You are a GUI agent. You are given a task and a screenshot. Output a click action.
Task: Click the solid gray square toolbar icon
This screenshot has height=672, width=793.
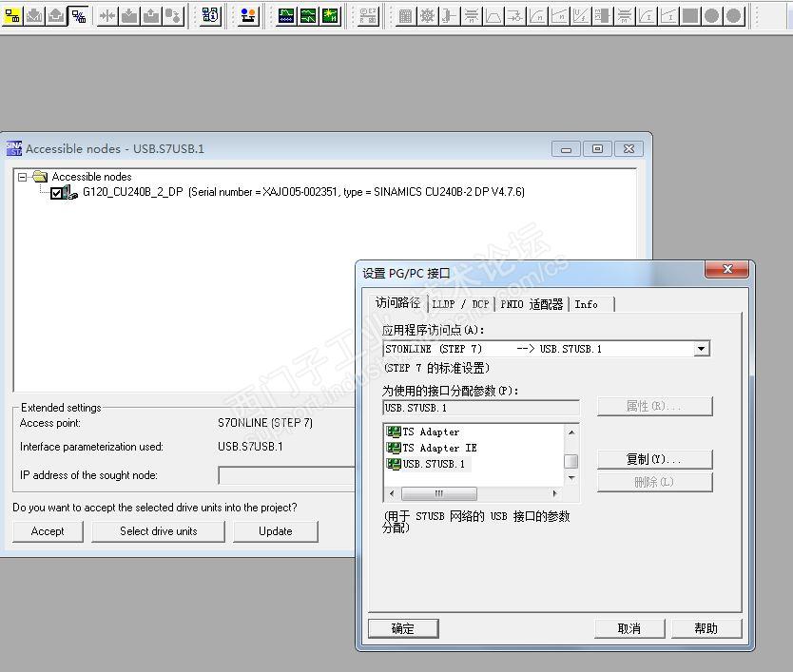click(689, 16)
